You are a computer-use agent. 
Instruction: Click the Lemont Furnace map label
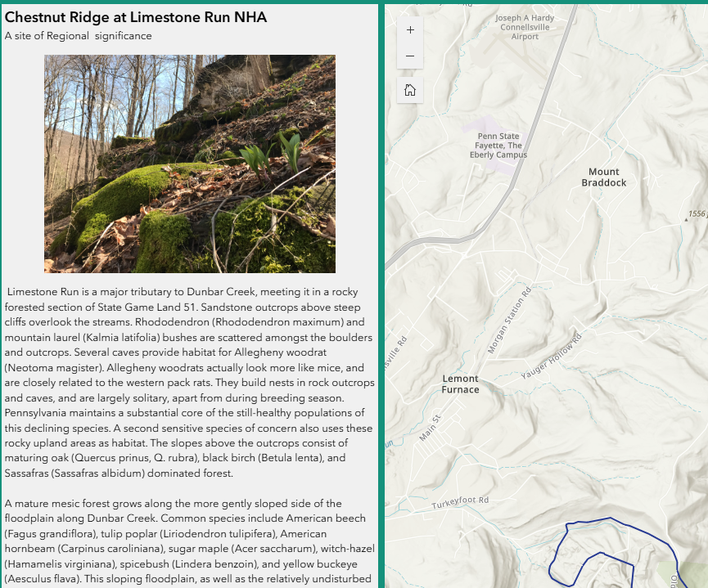[460, 384]
